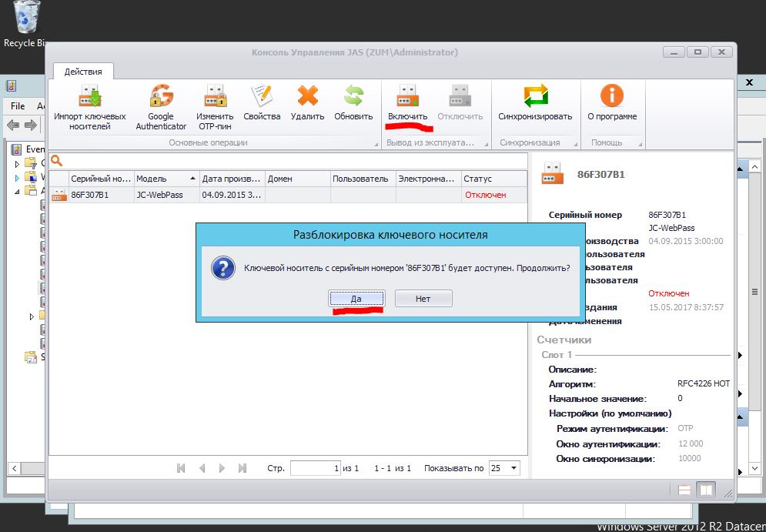The image size is (766, 532).
Task: Select serial 86F307B1 table cell
Action: pos(101,195)
